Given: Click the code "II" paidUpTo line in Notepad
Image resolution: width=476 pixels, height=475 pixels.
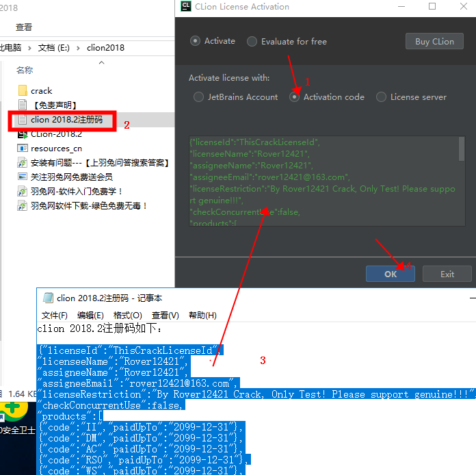Looking at the screenshot, I should point(141,427).
